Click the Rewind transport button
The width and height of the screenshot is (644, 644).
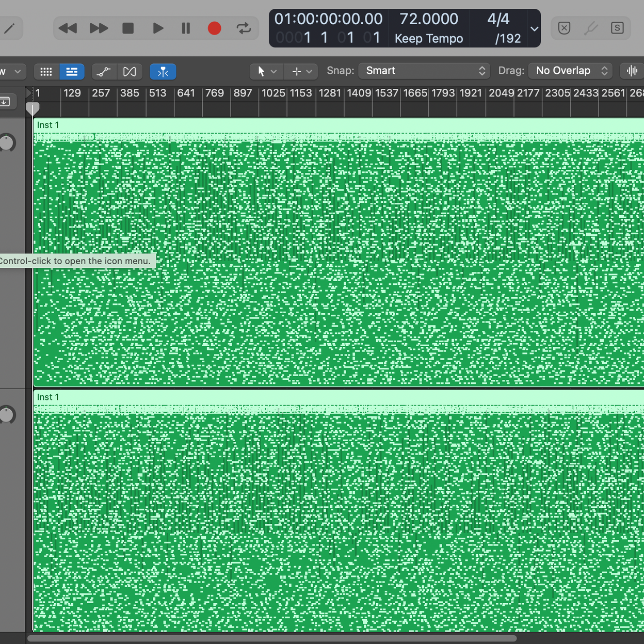coord(68,28)
